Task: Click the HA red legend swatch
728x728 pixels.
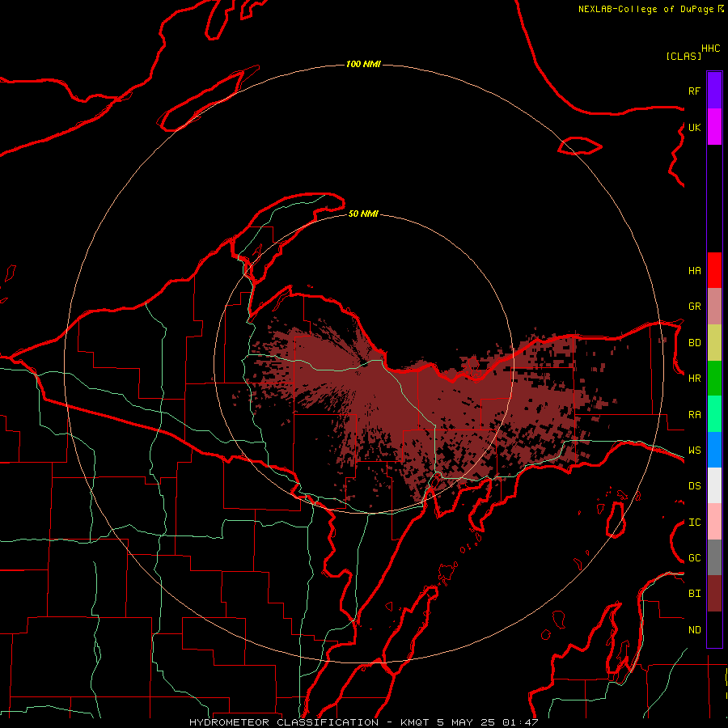Action: click(714, 270)
